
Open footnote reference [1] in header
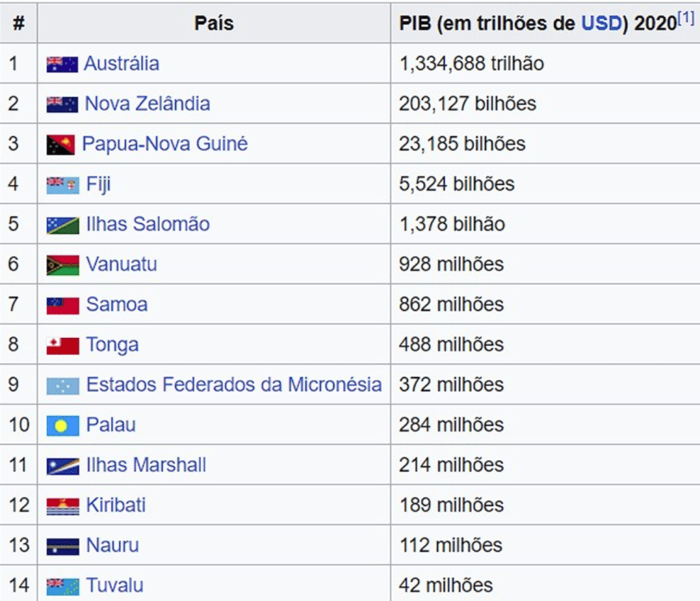coord(686,18)
